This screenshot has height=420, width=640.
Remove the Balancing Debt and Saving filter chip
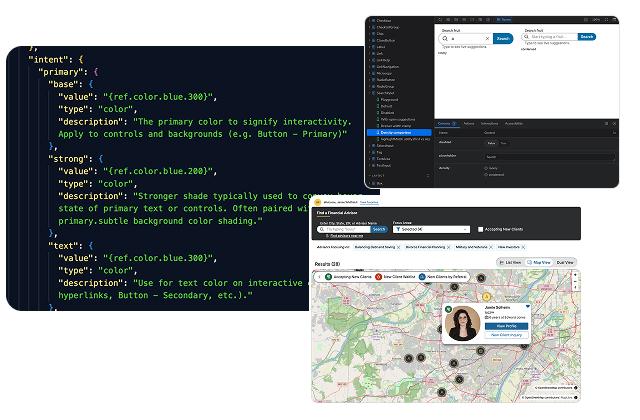pyautogui.click(x=399, y=247)
